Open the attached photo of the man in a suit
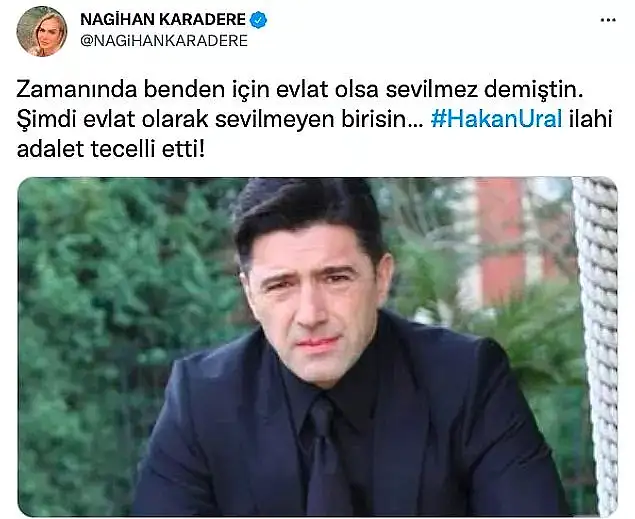 coord(318,347)
